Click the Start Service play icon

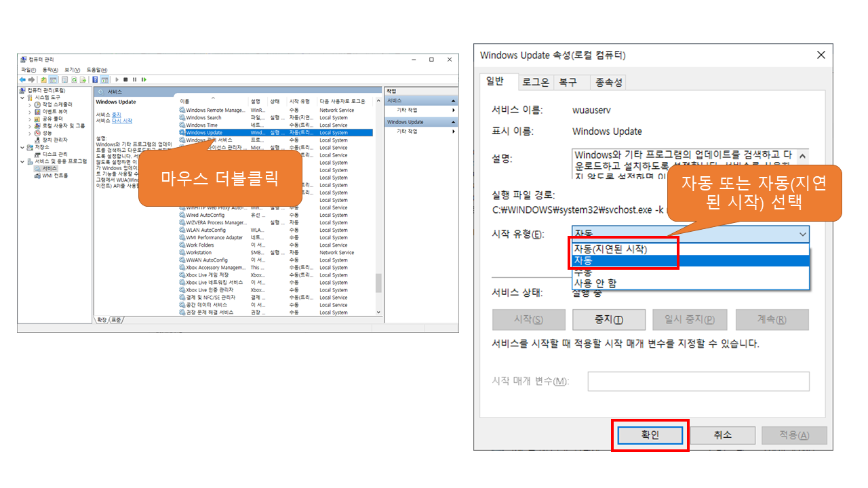[x=117, y=80]
